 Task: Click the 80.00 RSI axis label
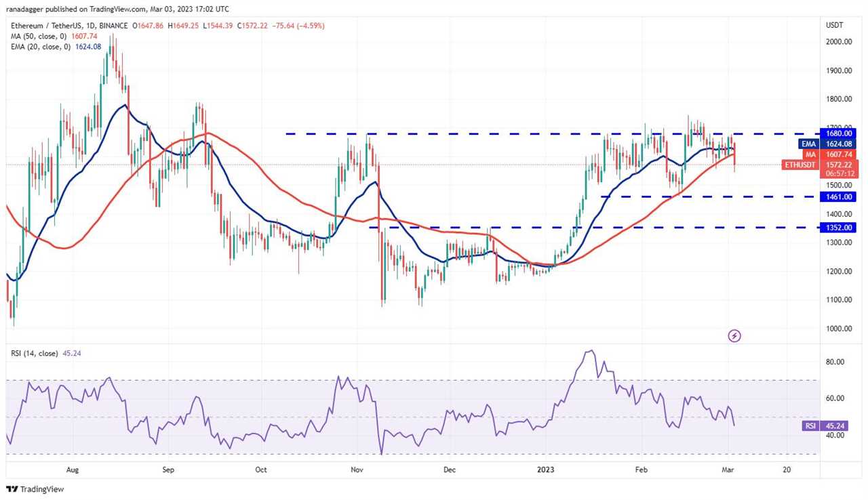(x=835, y=362)
